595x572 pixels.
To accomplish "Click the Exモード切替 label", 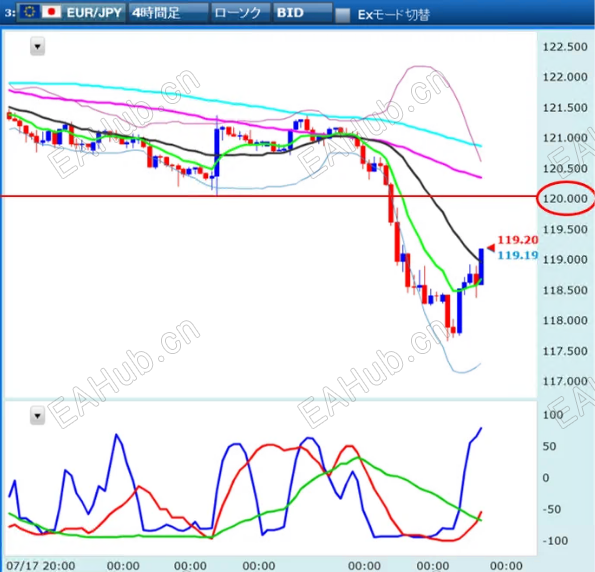I will tap(394, 15).
